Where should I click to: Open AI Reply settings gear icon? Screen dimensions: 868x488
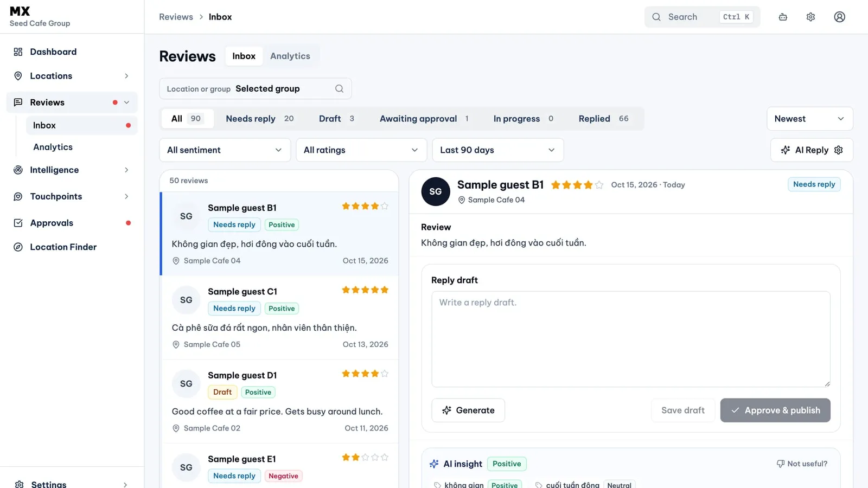click(839, 150)
